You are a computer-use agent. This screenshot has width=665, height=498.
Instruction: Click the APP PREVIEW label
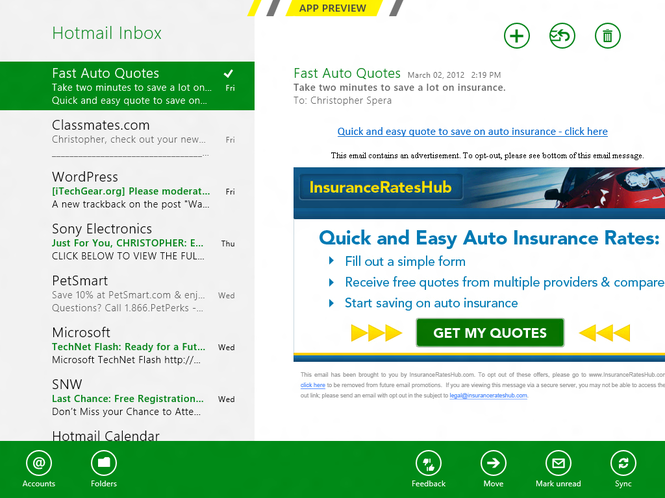332,8
